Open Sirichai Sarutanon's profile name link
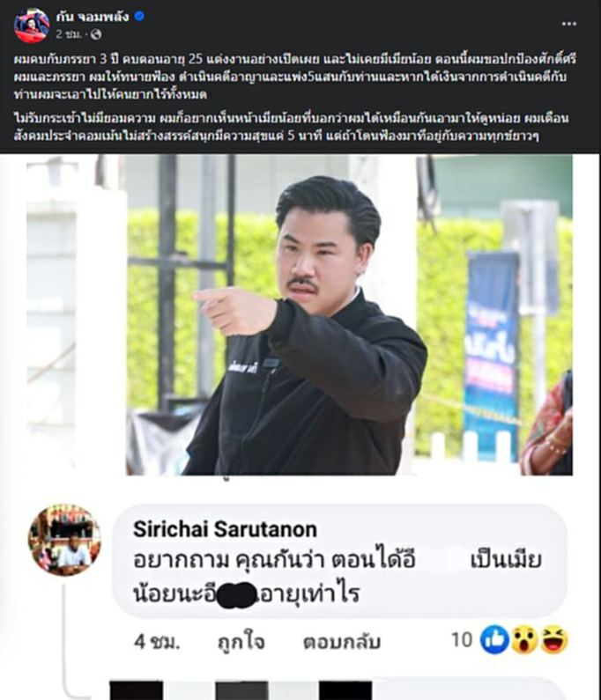 [226, 529]
